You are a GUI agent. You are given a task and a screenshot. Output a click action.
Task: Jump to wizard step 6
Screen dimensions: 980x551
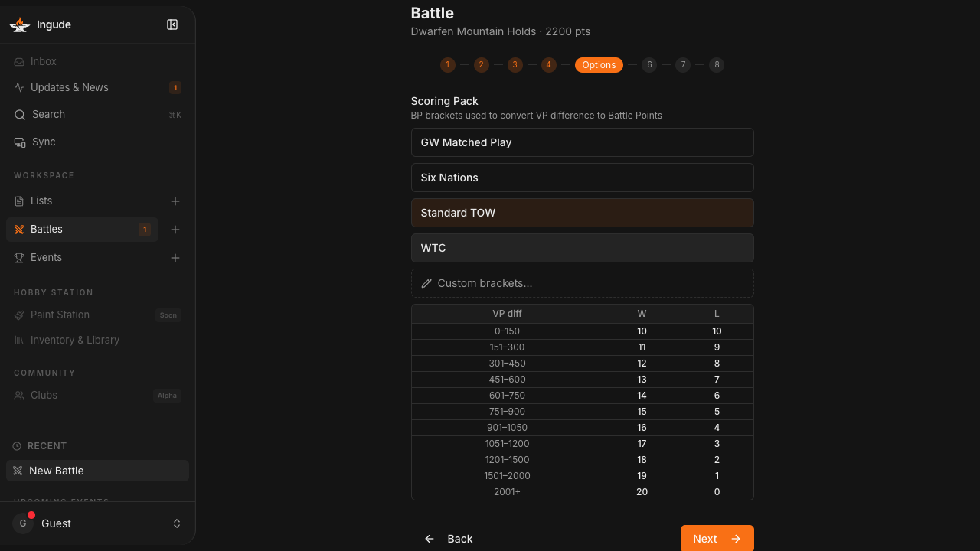click(649, 65)
